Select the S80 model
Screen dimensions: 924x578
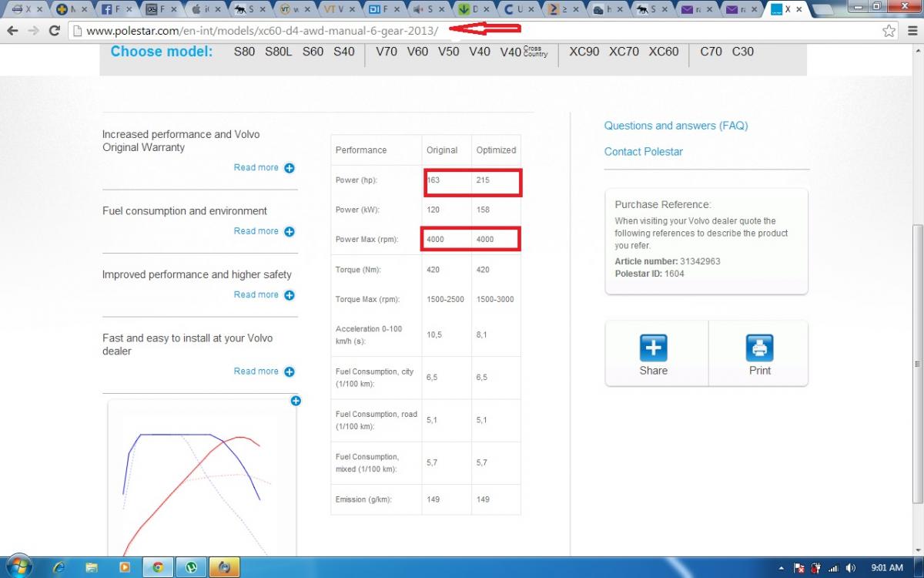coord(244,52)
